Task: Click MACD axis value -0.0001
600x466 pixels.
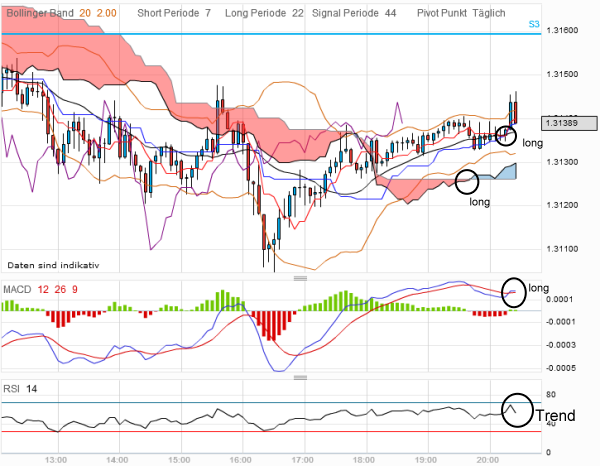Action: point(560,322)
